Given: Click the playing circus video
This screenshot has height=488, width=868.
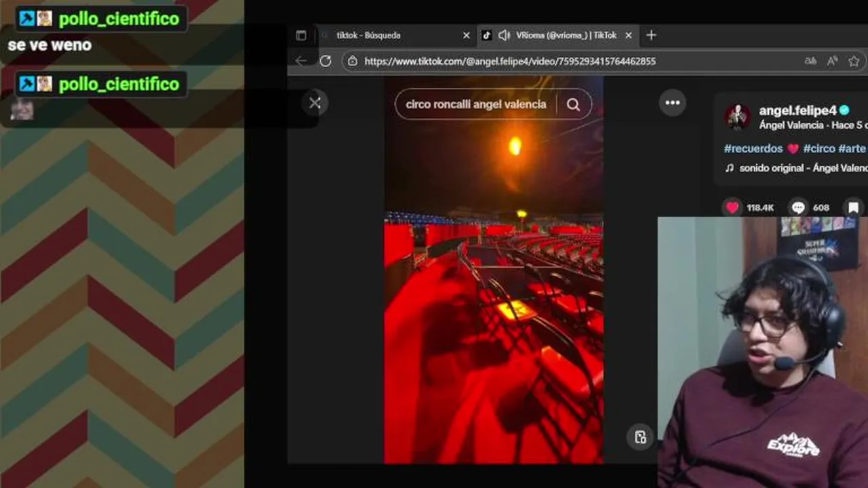Looking at the screenshot, I should coord(494,270).
